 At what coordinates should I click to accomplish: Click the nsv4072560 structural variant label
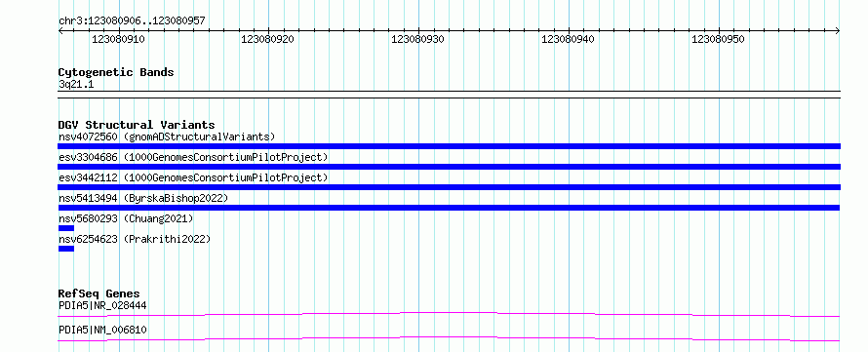point(167,137)
